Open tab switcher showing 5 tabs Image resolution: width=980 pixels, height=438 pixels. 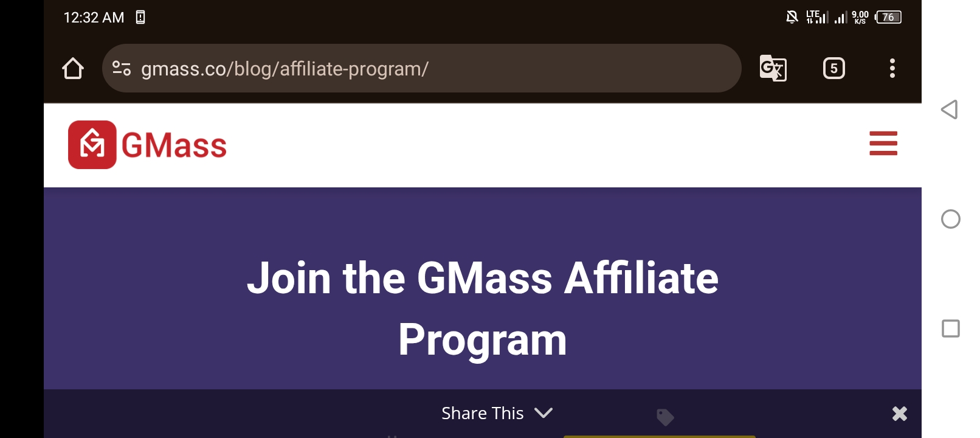pos(833,68)
